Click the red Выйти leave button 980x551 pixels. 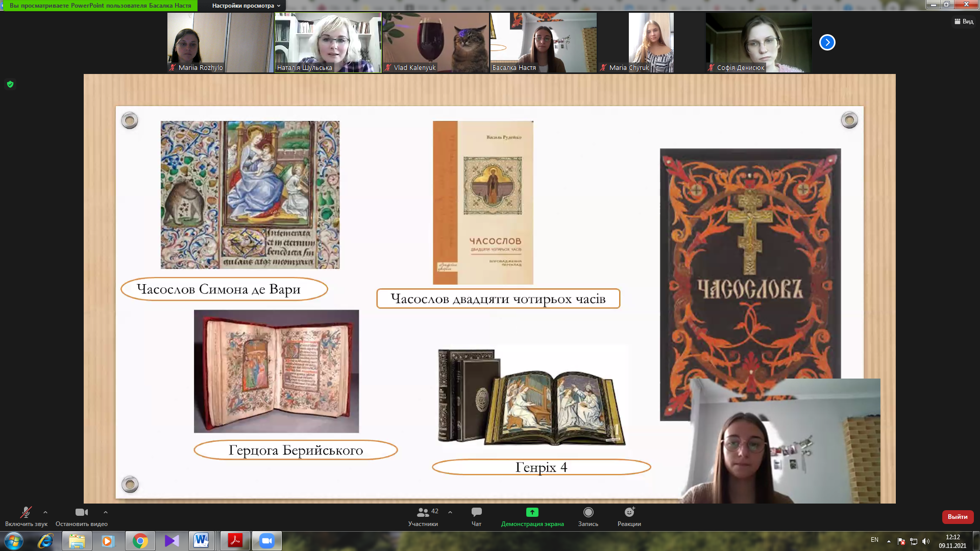click(x=958, y=517)
